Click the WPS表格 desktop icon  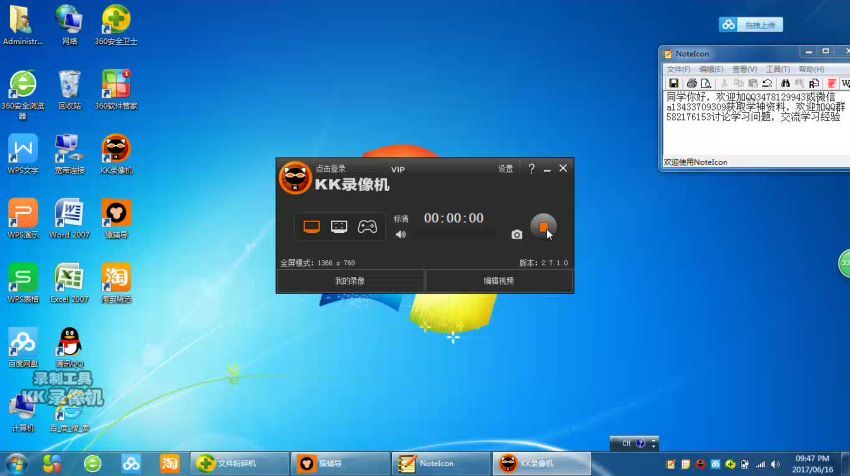click(23, 284)
